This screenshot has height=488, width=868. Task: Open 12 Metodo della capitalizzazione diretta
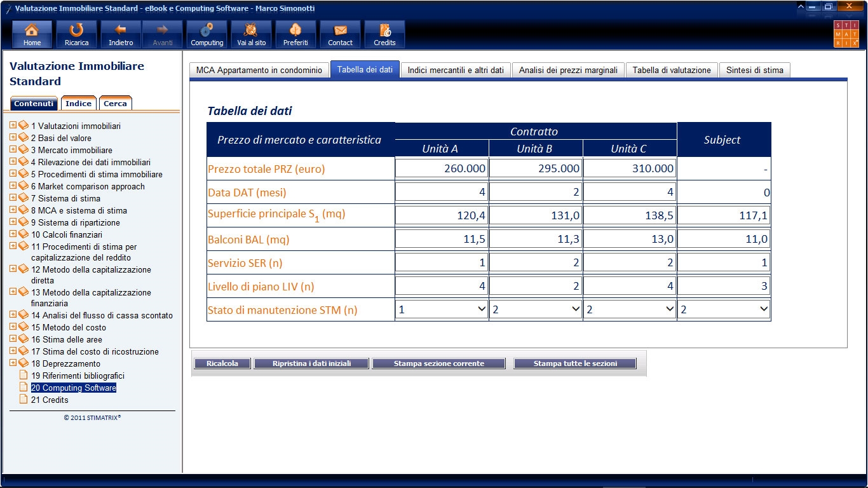(x=91, y=275)
